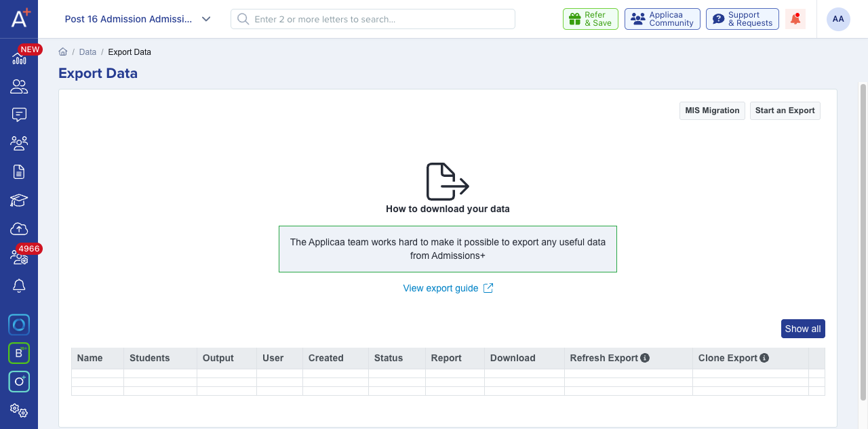Open the document page icon in sidebar
This screenshot has height=429, width=868.
coord(19,171)
